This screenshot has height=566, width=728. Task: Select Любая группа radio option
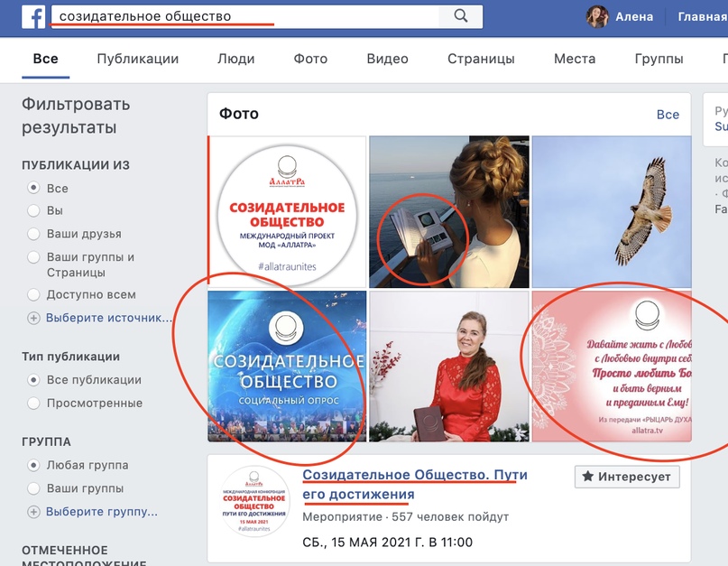click(x=33, y=465)
